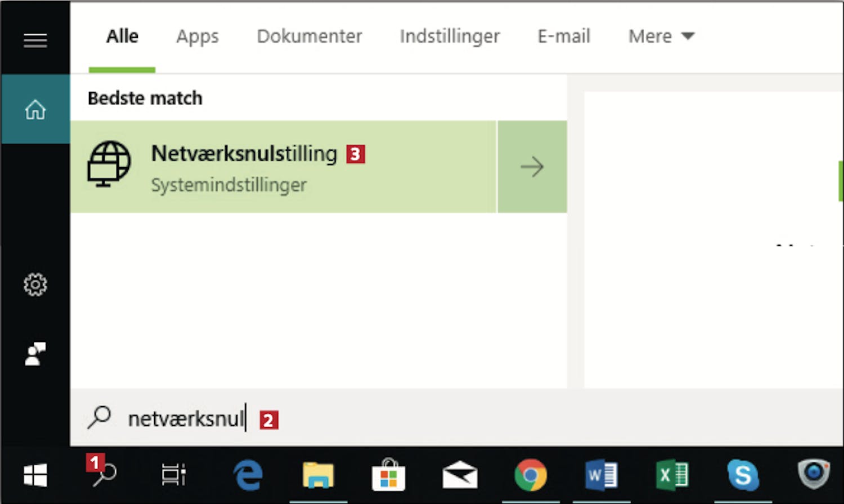844x504 pixels.
Task: Click the globe icon of Netværksnulstilling
Action: point(109,164)
